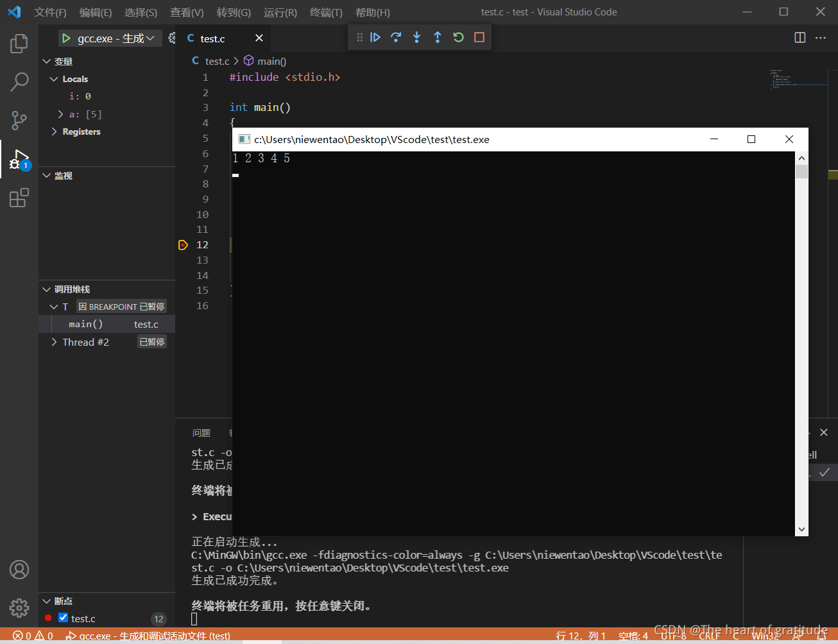Open the Extensions view
The width and height of the screenshot is (838, 644).
tap(19, 198)
